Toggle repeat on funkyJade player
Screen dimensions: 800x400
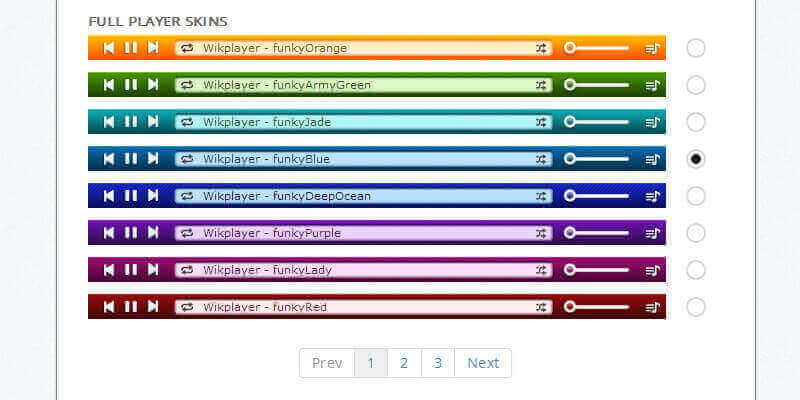pos(187,122)
